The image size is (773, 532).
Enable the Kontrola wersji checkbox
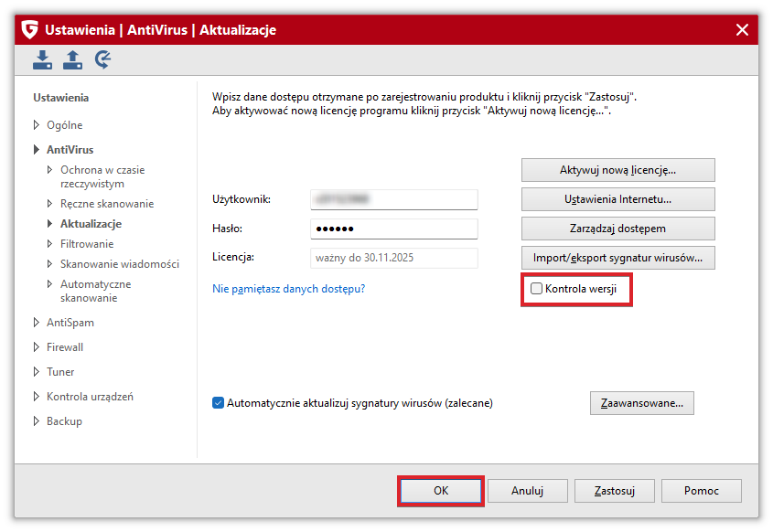tap(536, 289)
